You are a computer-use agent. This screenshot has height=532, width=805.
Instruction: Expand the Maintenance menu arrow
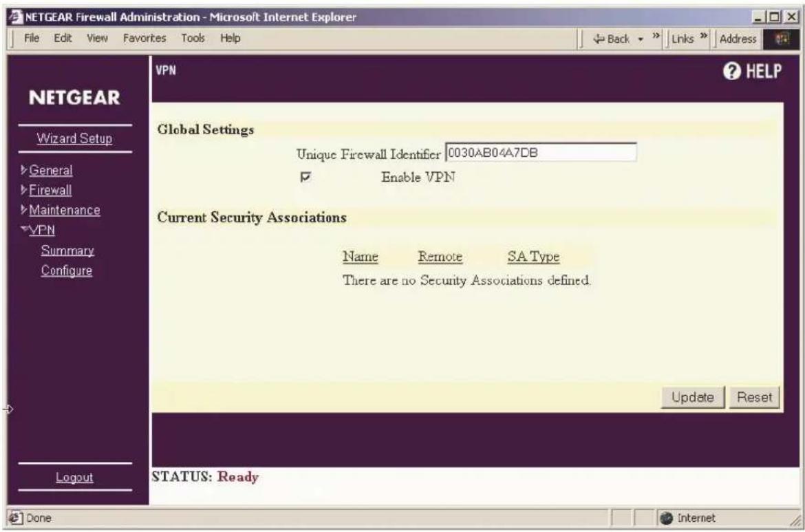pyautogui.click(x=23, y=210)
